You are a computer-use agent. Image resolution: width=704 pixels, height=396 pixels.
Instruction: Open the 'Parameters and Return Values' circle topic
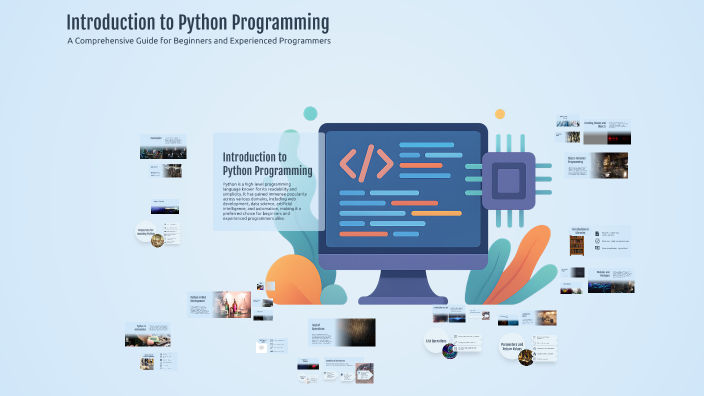pyautogui.click(x=512, y=347)
